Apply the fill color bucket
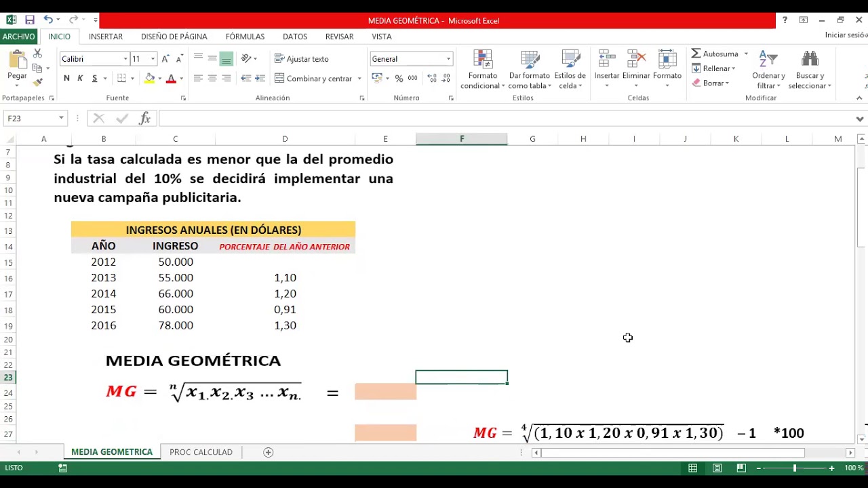The image size is (868, 488). point(150,79)
